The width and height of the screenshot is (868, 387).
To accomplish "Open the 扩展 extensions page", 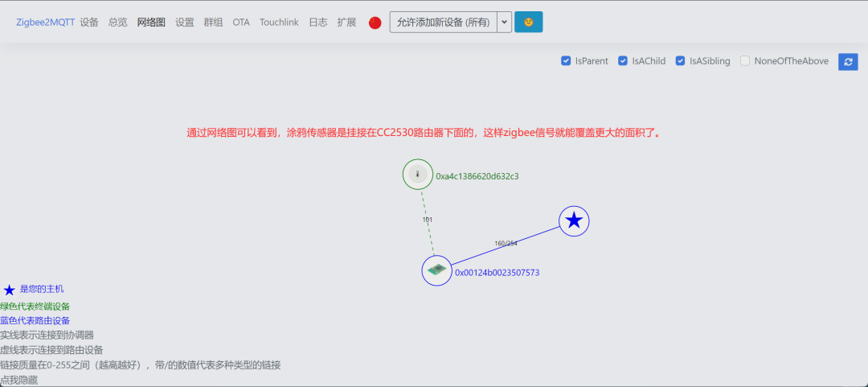I will tap(346, 23).
